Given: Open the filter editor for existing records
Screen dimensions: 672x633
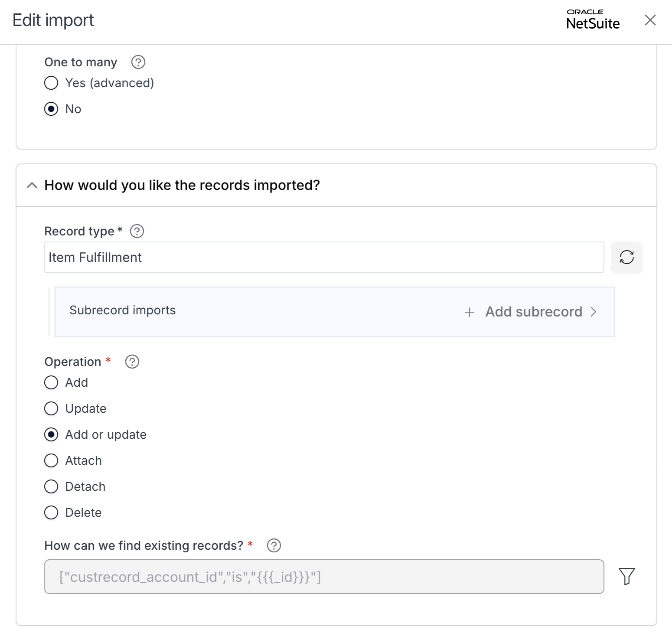Looking at the screenshot, I should pyautogui.click(x=626, y=577).
